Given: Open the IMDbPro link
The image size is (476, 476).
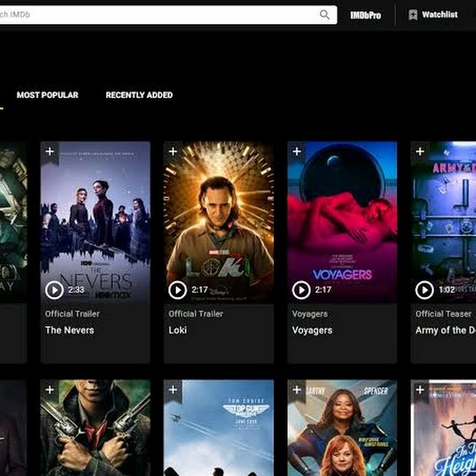Looking at the screenshot, I should point(365,15).
